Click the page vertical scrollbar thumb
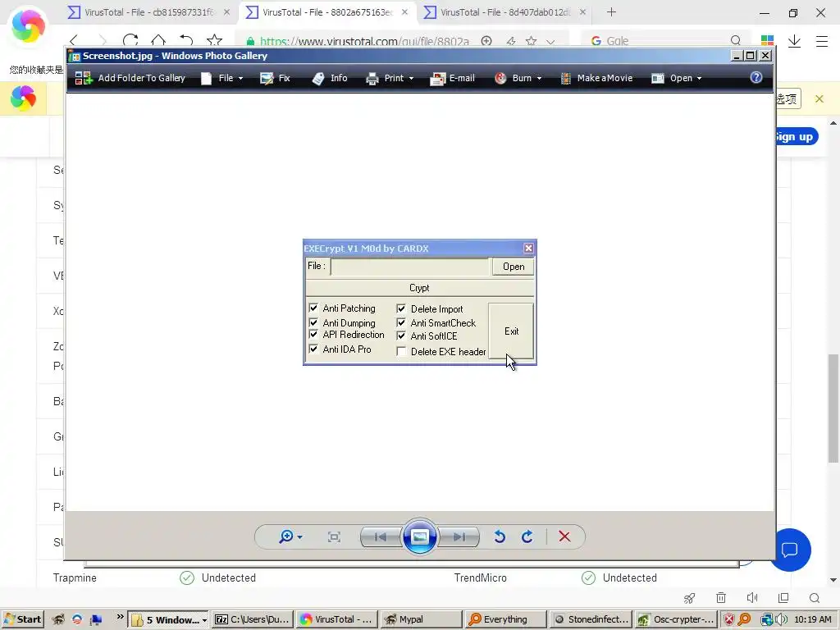This screenshot has height=630, width=840. click(833, 407)
